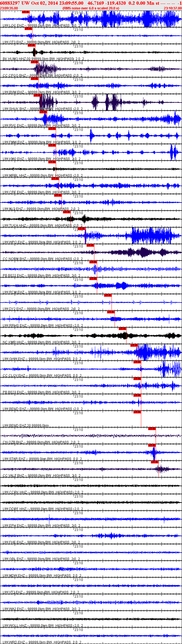The width and height of the screenshot is (182, 644).
Task: Click the red pick flag on UW.STAR trace
Action: [152, 445]
